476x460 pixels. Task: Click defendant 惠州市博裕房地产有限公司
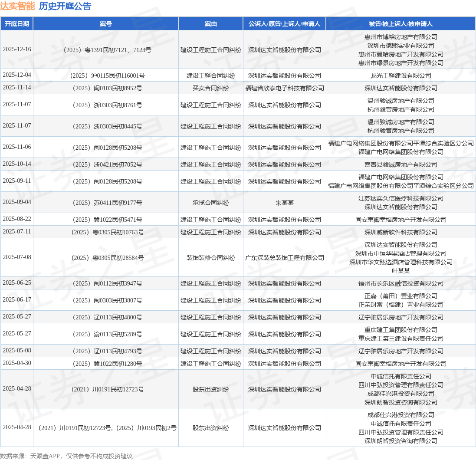coord(400,37)
